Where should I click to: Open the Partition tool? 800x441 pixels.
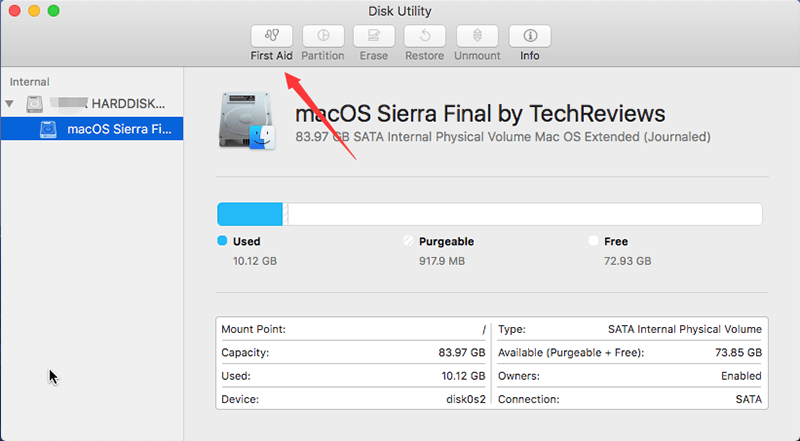tap(323, 36)
